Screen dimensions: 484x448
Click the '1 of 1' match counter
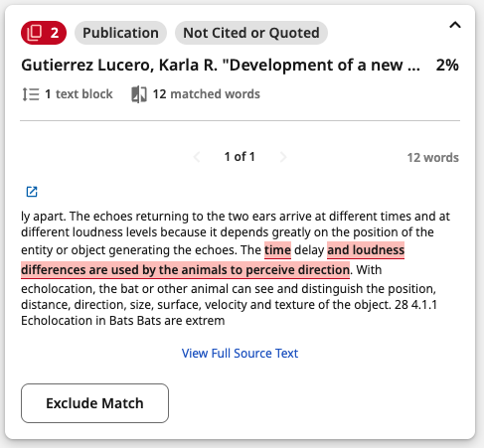240,157
